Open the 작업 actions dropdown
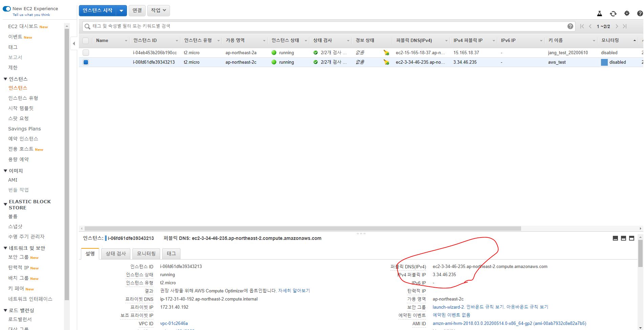The width and height of the screenshot is (644, 330). click(158, 11)
